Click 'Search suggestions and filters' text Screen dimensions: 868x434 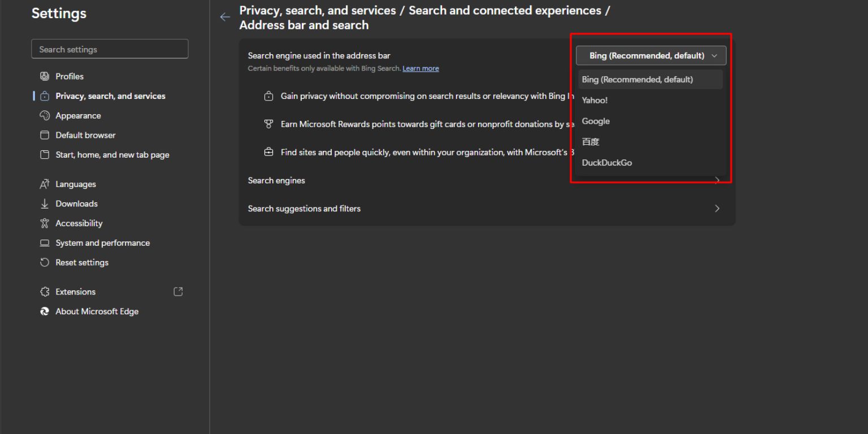304,209
